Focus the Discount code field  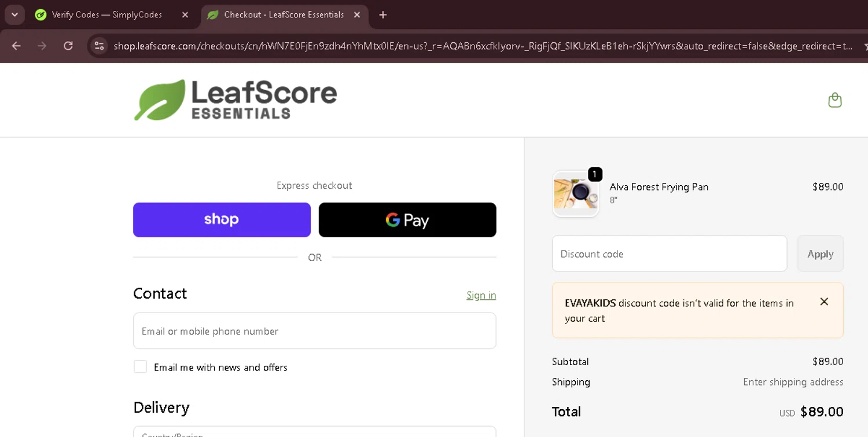[x=670, y=254]
